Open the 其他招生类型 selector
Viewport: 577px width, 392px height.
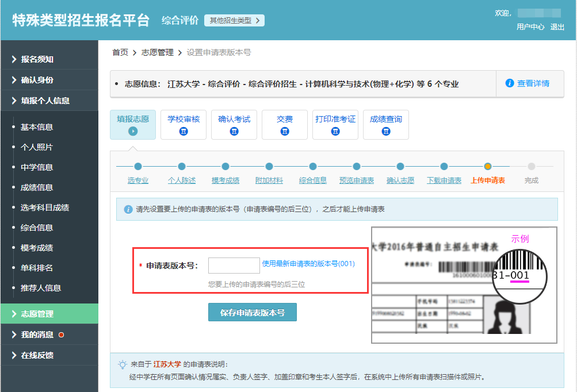click(234, 21)
